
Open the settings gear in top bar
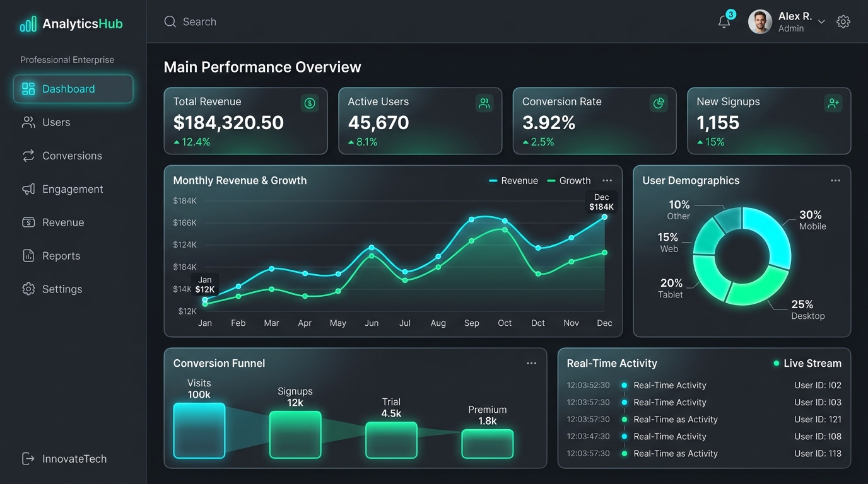click(843, 22)
